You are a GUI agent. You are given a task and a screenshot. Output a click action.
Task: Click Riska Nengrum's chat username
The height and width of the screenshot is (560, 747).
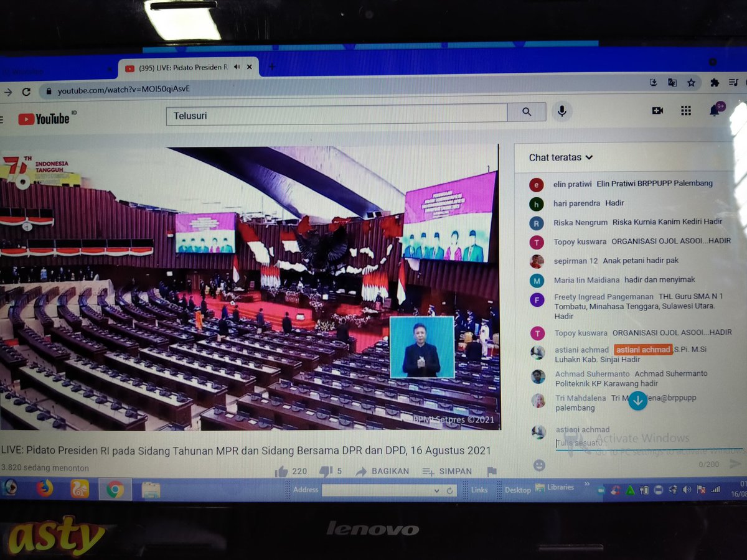click(580, 222)
